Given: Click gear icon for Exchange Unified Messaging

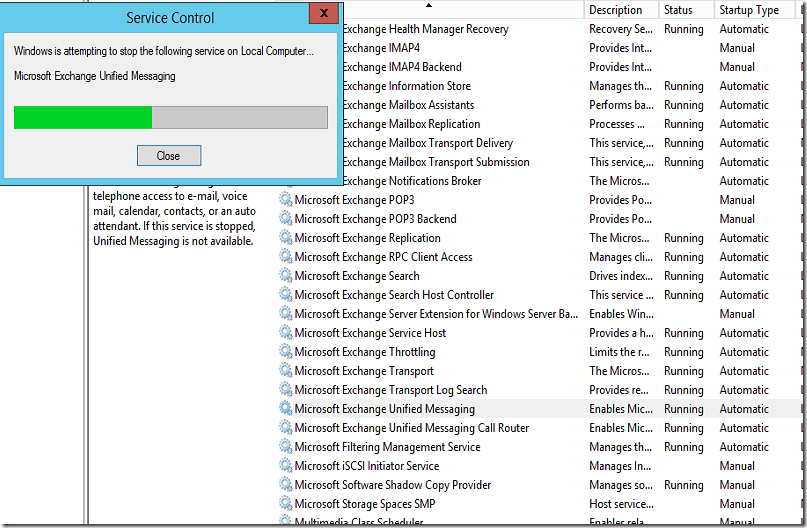Looking at the screenshot, I should [x=286, y=409].
